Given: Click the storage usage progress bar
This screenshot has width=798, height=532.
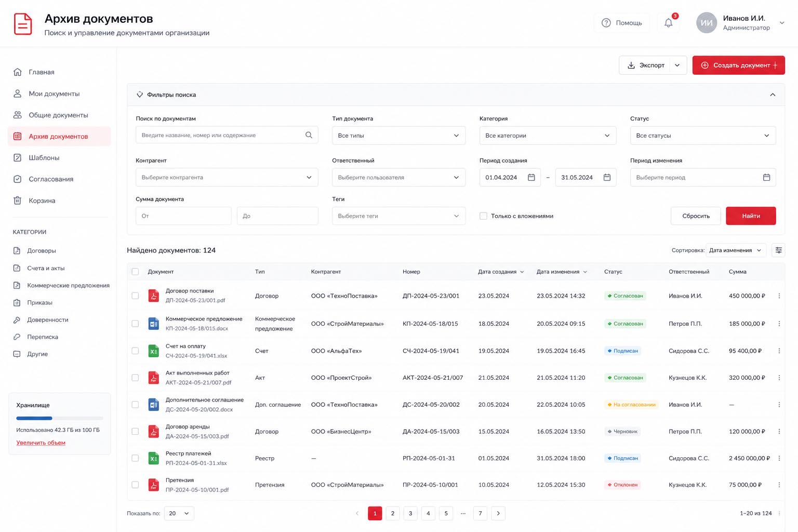Looking at the screenshot, I should [x=60, y=418].
